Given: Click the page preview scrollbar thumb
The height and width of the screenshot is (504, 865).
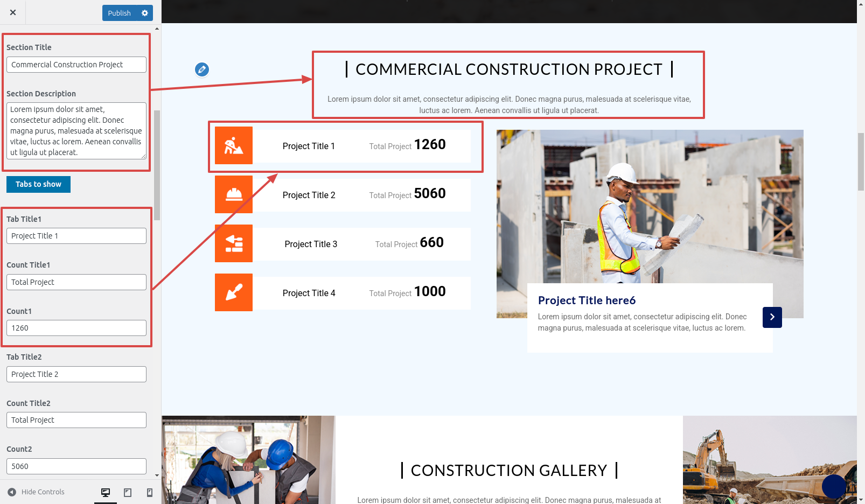Looking at the screenshot, I should pos(861,162).
